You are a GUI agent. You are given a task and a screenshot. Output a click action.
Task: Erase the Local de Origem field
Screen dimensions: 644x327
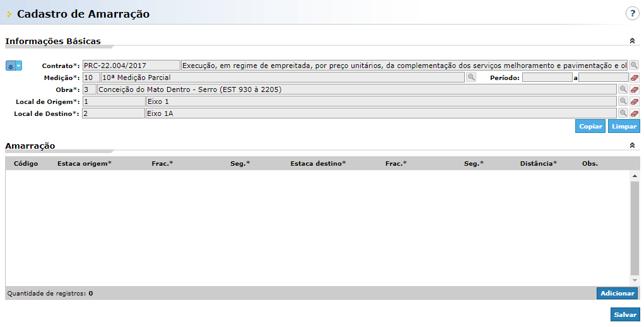(635, 101)
